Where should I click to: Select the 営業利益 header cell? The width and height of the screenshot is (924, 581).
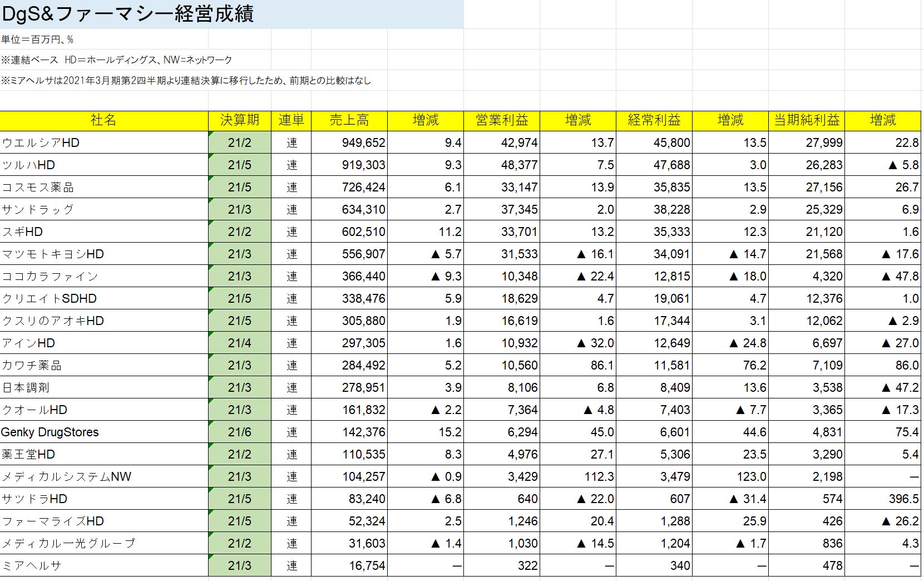click(x=501, y=120)
